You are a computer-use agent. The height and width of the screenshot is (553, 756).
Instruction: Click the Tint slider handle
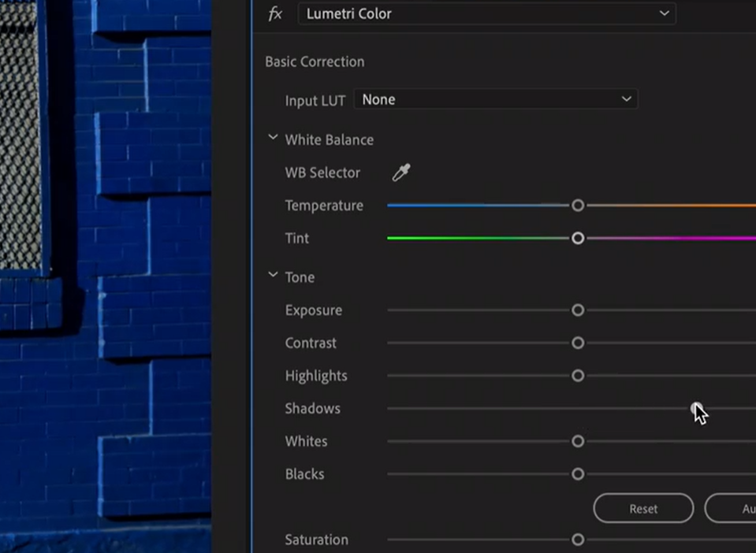(578, 238)
